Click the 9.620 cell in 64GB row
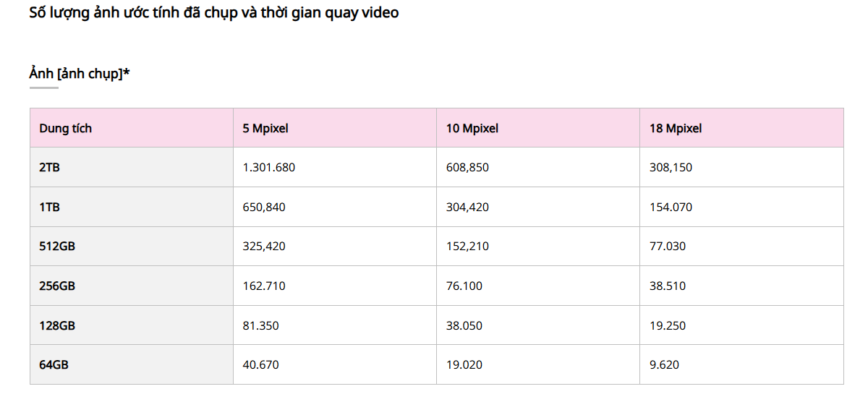The image size is (868, 402). (x=664, y=364)
